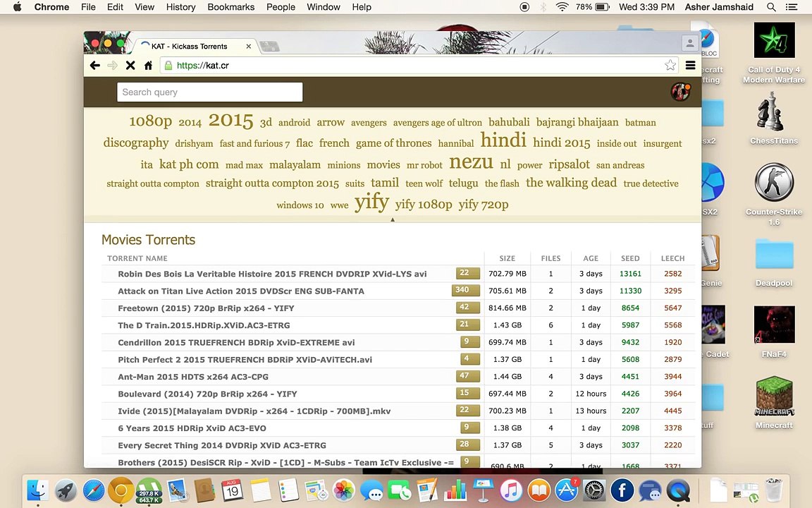Open the Chrome File menu
The height and width of the screenshot is (508, 812).
[x=88, y=7]
